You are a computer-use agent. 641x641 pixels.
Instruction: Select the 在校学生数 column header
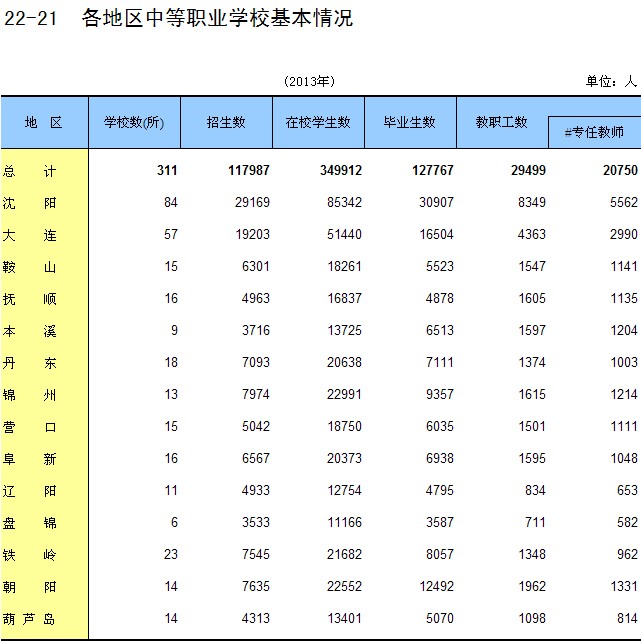tap(318, 122)
